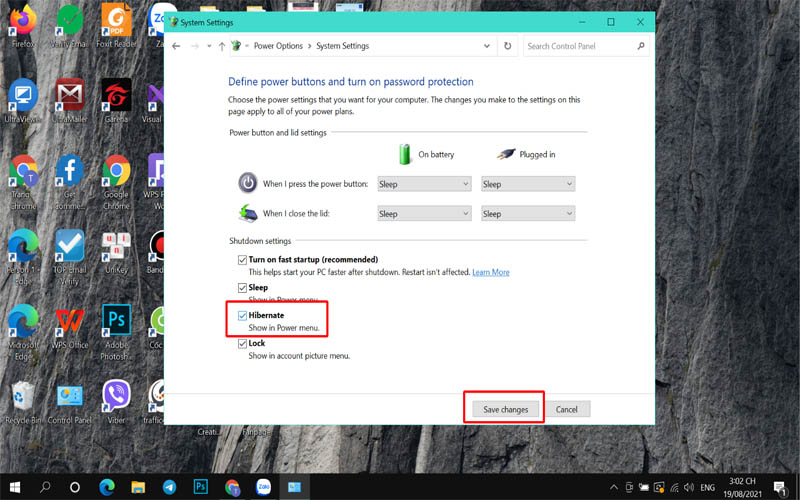Open taskbar search magnifier
This screenshot has width=800, height=500.
point(45,487)
